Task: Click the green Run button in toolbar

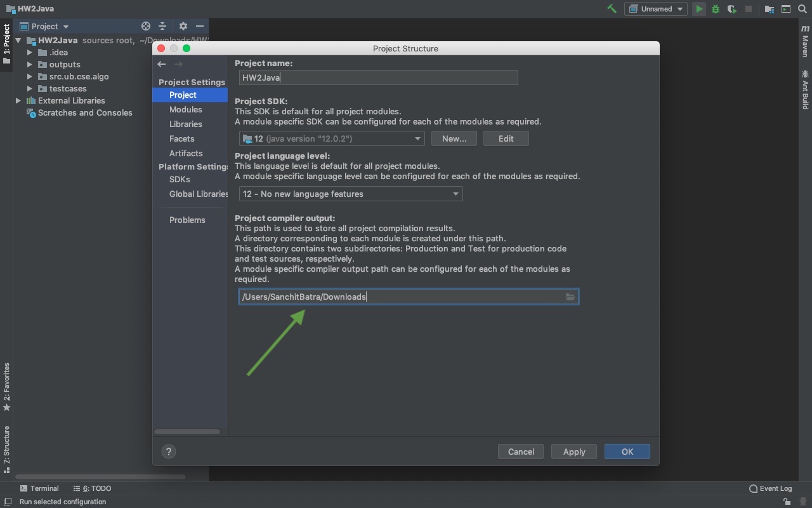Action: coord(698,9)
